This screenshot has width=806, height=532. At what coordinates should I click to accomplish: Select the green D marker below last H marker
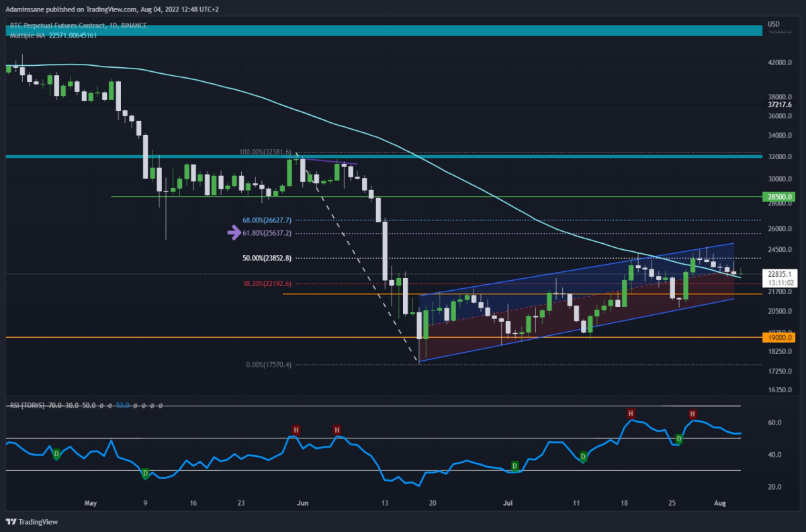679,439
